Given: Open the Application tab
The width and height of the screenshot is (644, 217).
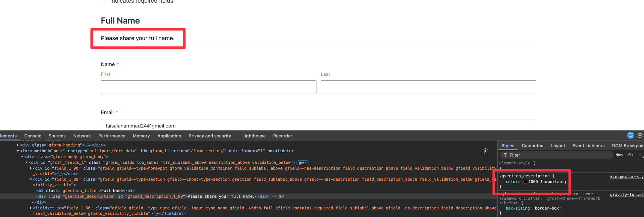Looking at the screenshot, I should pyautogui.click(x=169, y=136).
